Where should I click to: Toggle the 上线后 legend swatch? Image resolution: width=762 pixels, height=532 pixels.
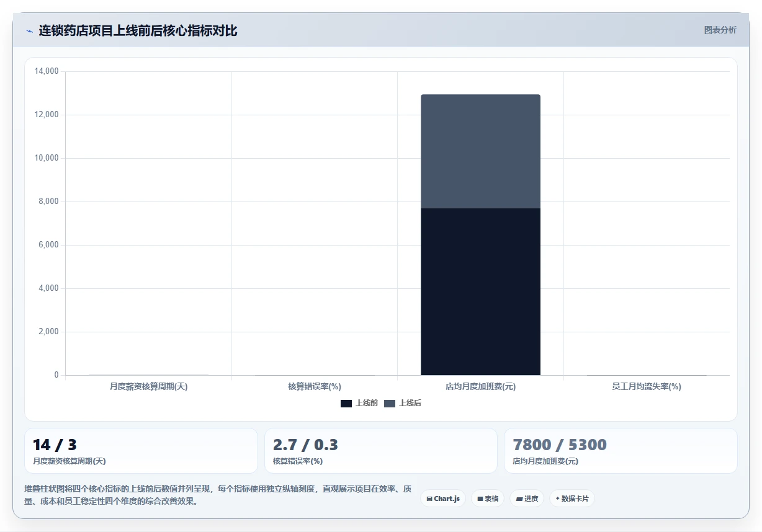[390, 404]
